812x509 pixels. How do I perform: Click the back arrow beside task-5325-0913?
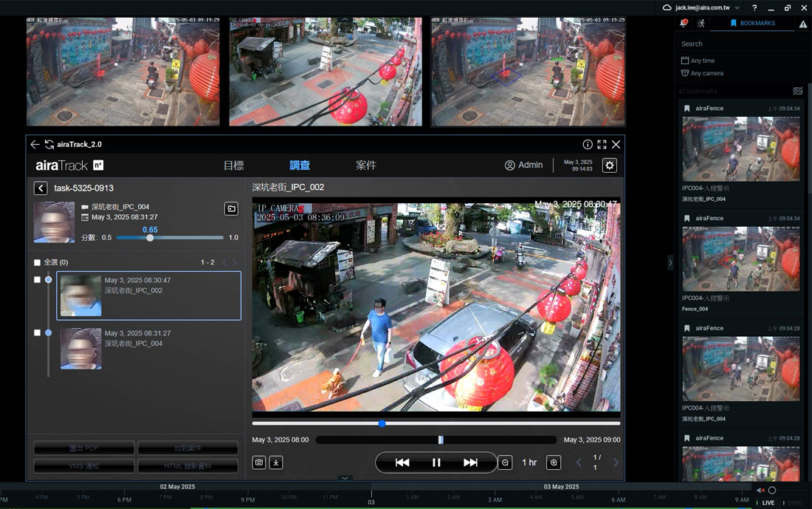[x=41, y=188]
